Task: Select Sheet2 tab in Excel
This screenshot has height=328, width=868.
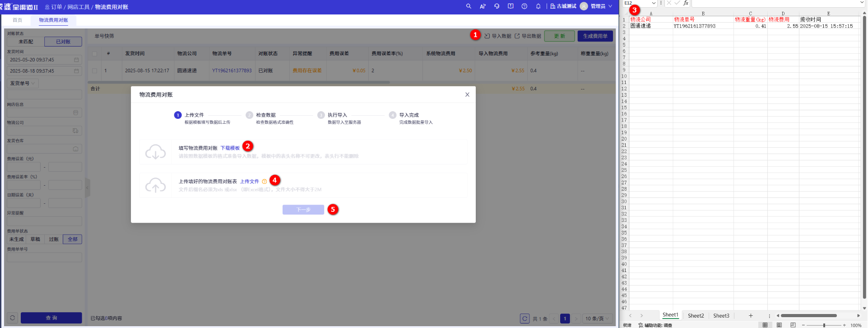Action: (696, 315)
